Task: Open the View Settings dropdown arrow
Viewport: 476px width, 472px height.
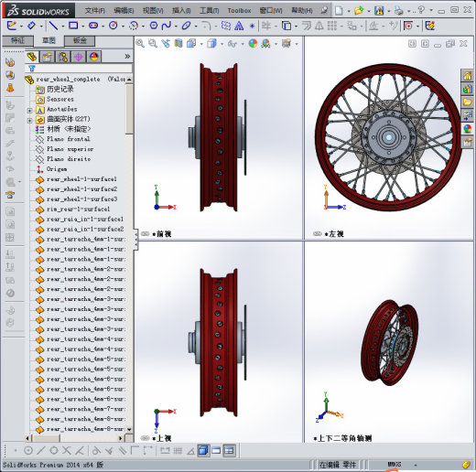Action: tap(297, 44)
